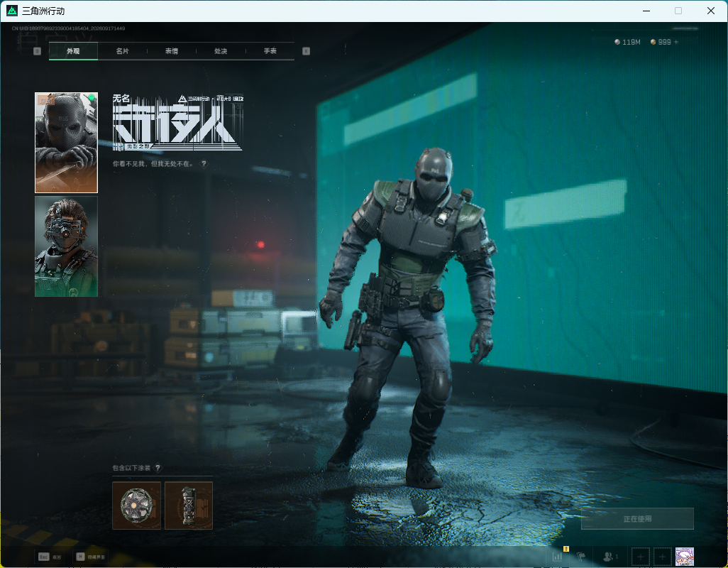Close the 三角洲行动 window
This screenshot has width=728, height=568.
pyautogui.click(x=711, y=11)
